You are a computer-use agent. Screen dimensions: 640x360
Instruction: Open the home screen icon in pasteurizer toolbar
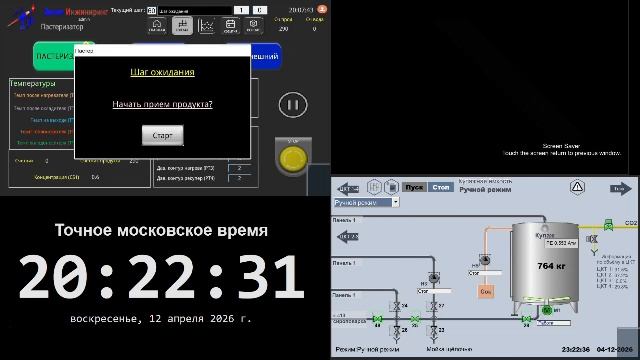click(x=157, y=26)
